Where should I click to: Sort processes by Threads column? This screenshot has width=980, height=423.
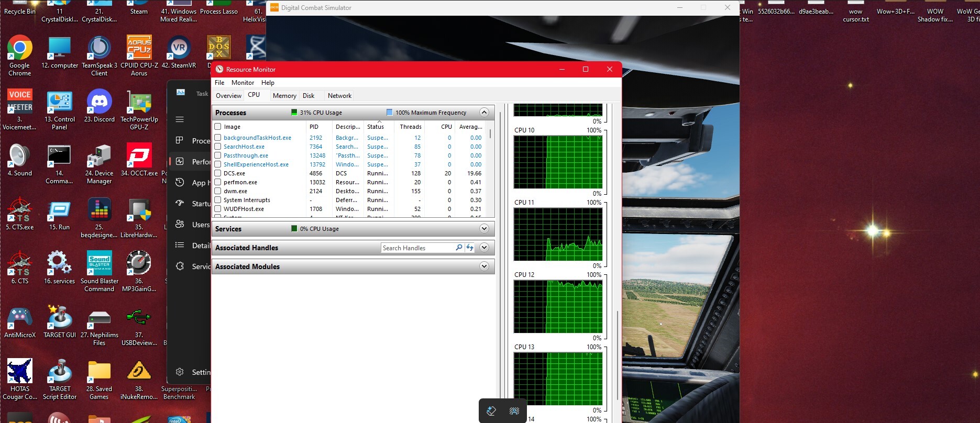[410, 127]
